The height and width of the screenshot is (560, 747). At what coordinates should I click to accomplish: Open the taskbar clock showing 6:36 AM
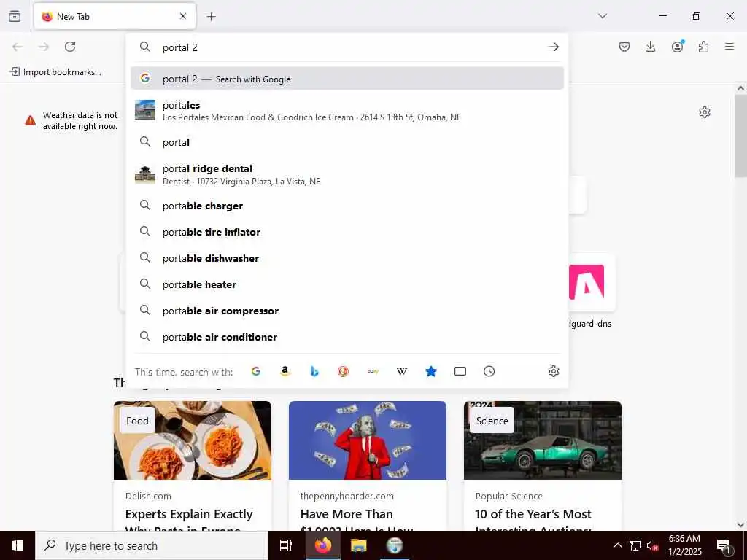point(684,545)
